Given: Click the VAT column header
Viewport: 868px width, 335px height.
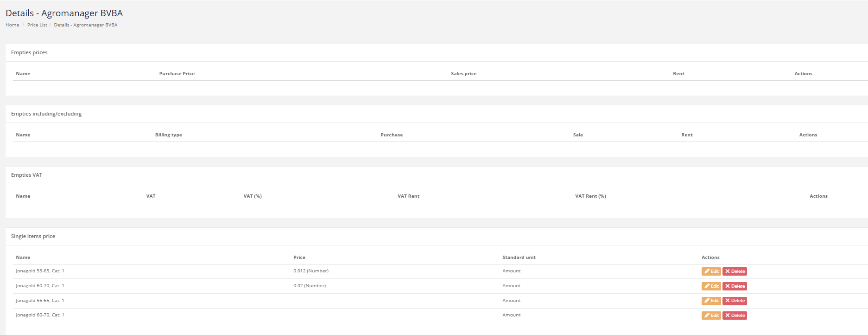Looking at the screenshot, I should (151, 196).
